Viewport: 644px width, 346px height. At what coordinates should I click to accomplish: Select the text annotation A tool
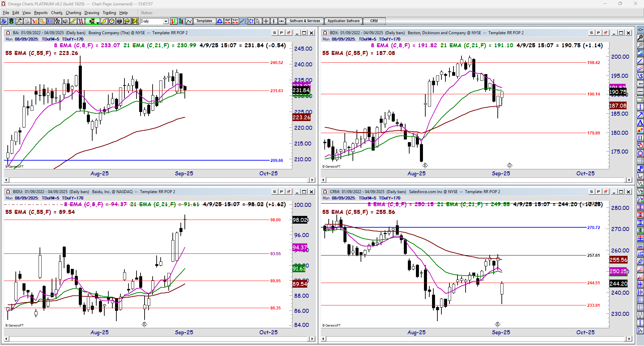click(x=640, y=122)
